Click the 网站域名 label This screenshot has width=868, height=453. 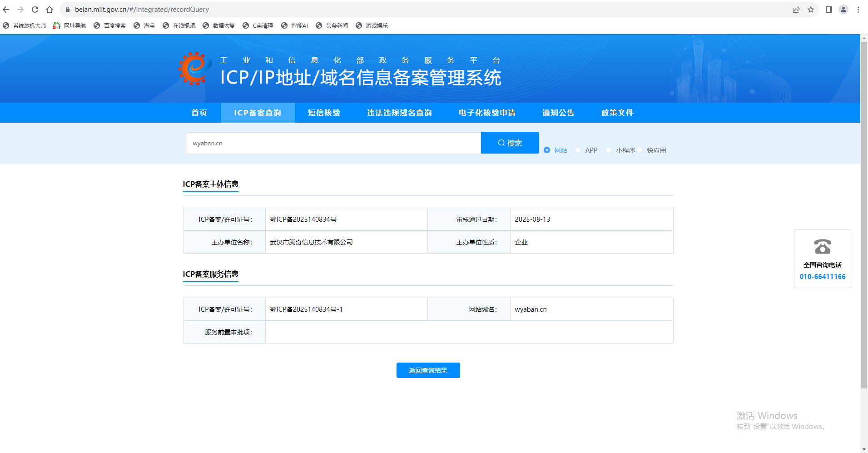pyautogui.click(x=483, y=309)
